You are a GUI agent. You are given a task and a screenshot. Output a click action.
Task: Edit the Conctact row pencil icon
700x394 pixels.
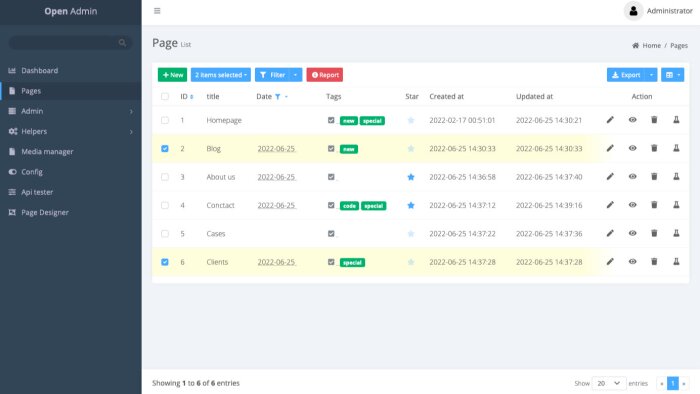[610, 205]
